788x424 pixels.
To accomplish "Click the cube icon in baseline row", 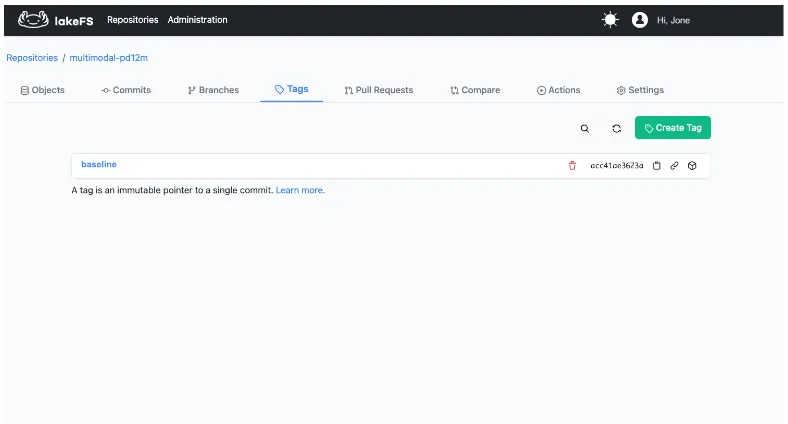I will click(692, 166).
